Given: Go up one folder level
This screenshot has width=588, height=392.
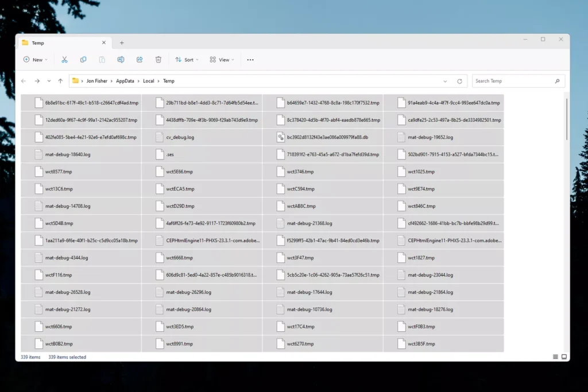Looking at the screenshot, I should (x=60, y=81).
